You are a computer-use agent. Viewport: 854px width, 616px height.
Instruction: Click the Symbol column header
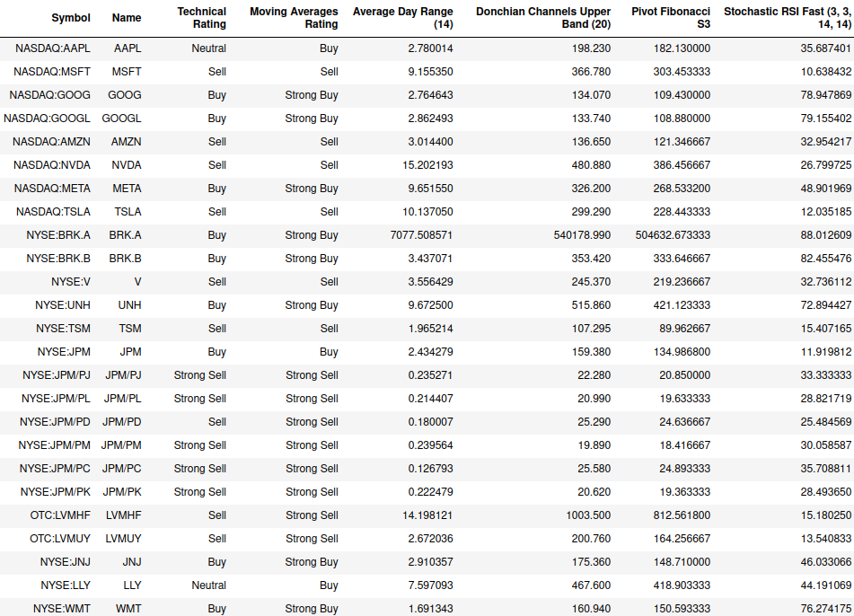[x=71, y=18]
